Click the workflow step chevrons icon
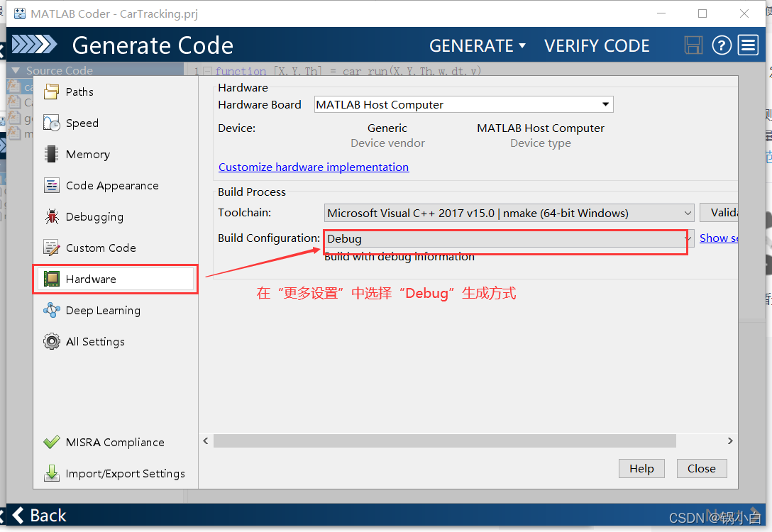This screenshot has height=532, width=772. (34, 44)
